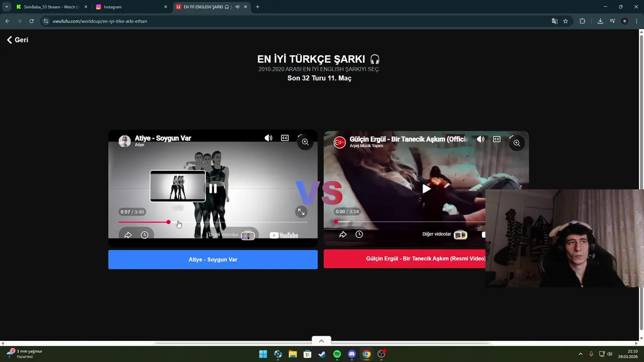Zoom in on the Atiye video with magnifier icon

pos(305,142)
